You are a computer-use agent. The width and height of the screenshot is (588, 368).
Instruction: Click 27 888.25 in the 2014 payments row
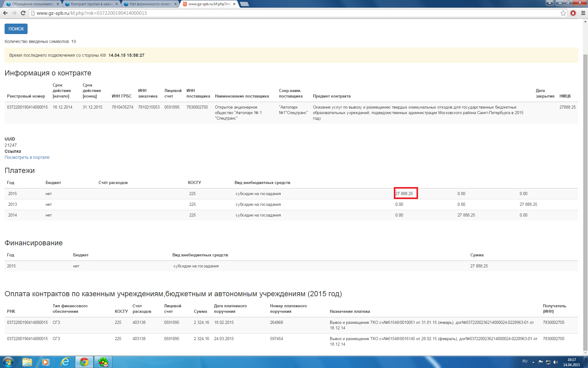[x=466, y=215]
